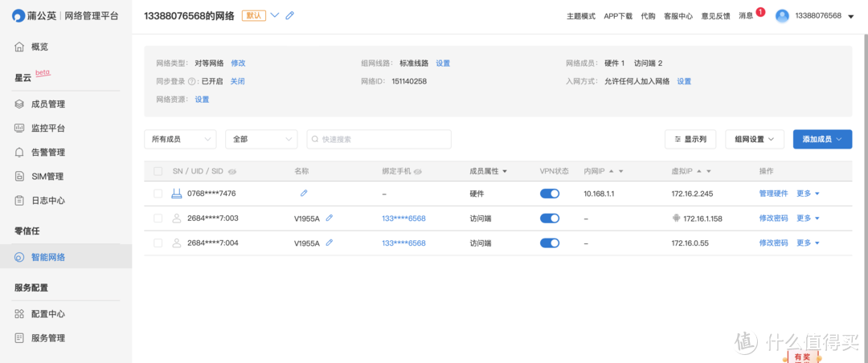The width and height of the screenshot is (868, 363).
Task: Click the help icon beside 同步登录
Action: point(193,81)
